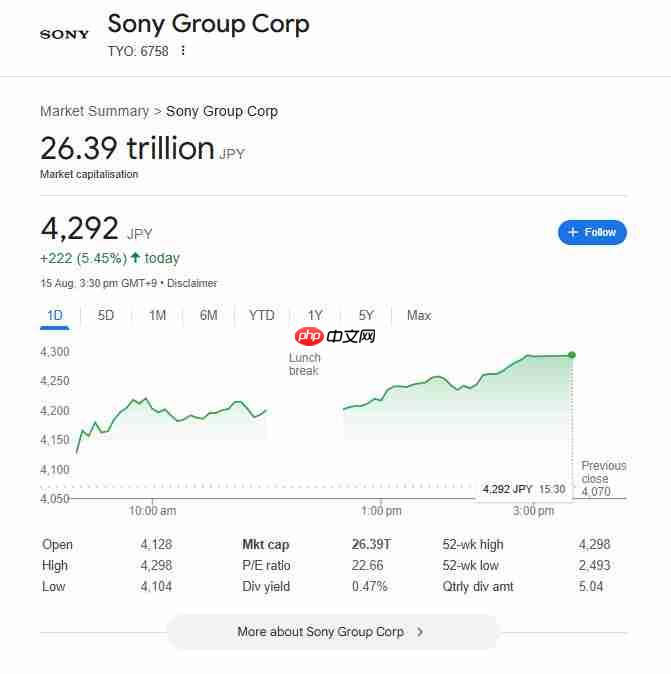This screenshot has height=674, width=671.
Task: Click the green endpoint dot on chart
Action: coord(572,355)
